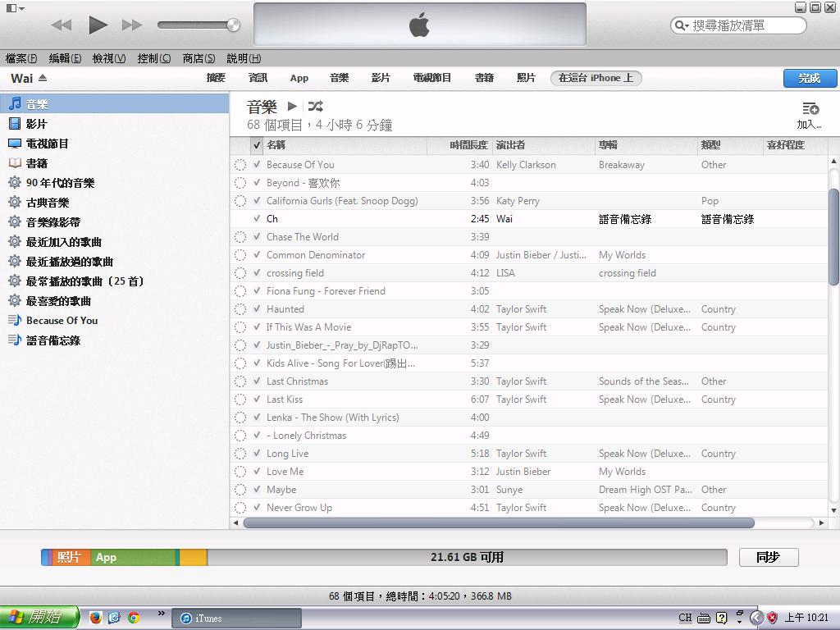Launch Firefox from the quick launch bar

(x=95, y=618)
